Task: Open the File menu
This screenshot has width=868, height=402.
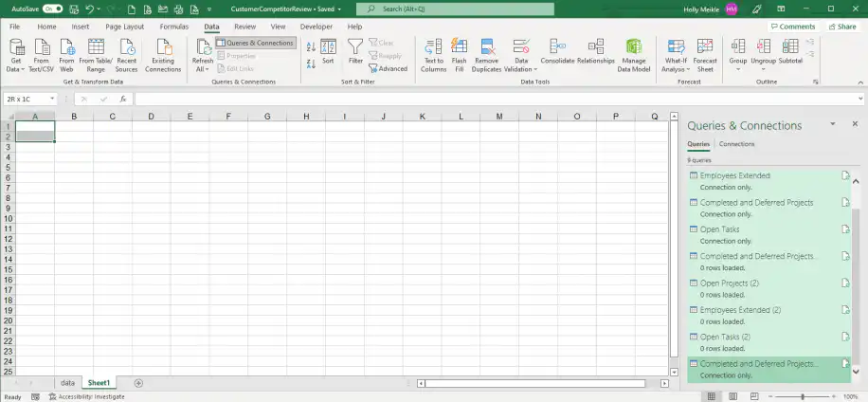Action: point(15,27)
